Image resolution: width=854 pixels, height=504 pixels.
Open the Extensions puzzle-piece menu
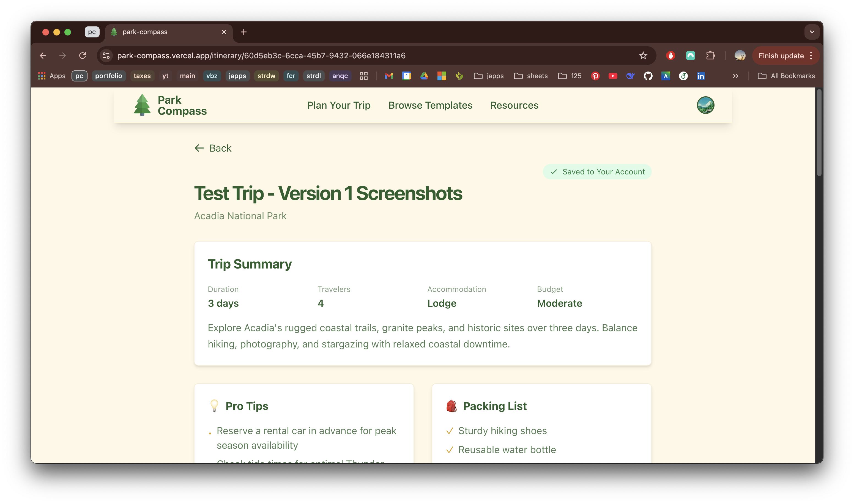[710, 56]
